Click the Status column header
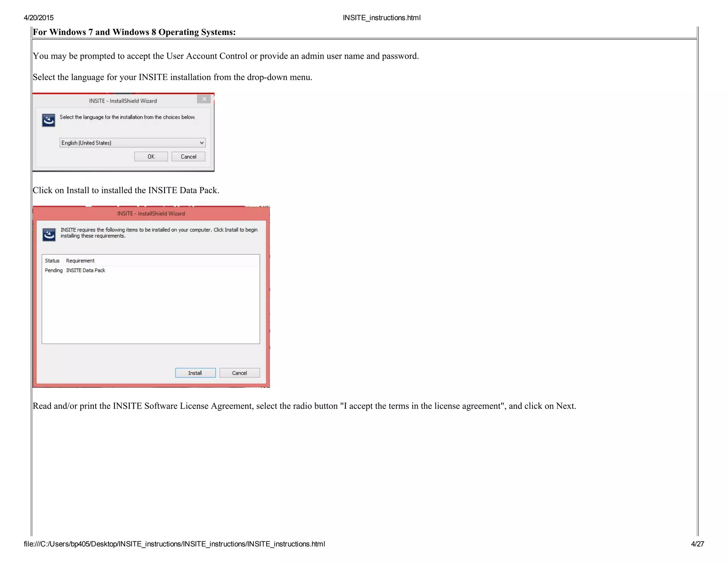Screen dimensions: 728x562 pyautogui.click(x=52, y=261)
